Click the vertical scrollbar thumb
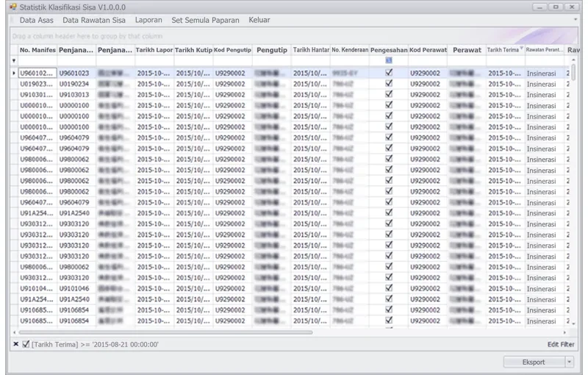The image size is (588, 375). point(573,71)
